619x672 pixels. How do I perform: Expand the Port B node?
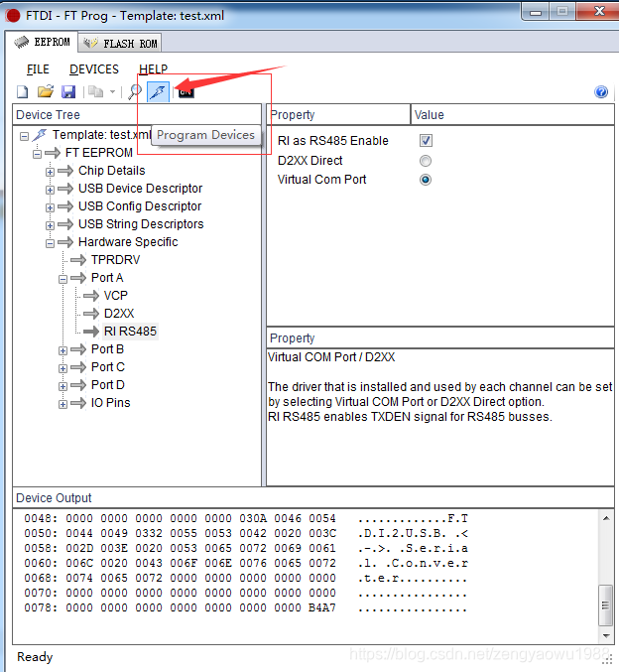tap(62, 350)
